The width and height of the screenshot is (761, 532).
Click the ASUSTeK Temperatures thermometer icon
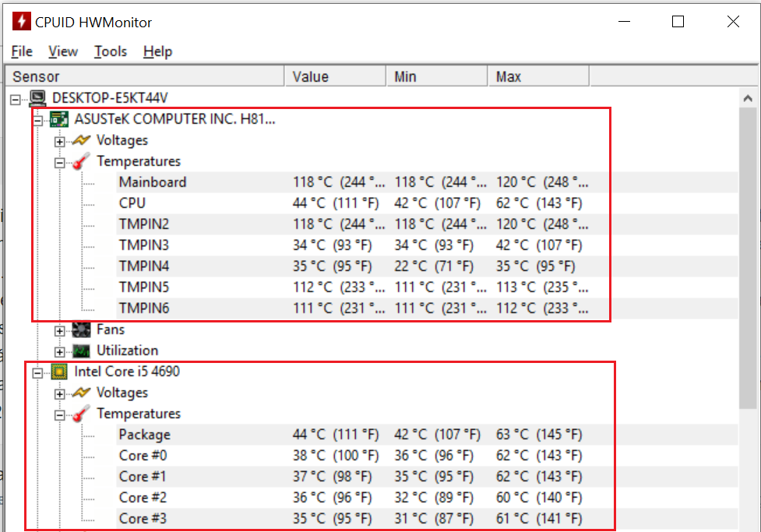coord(81,161)
